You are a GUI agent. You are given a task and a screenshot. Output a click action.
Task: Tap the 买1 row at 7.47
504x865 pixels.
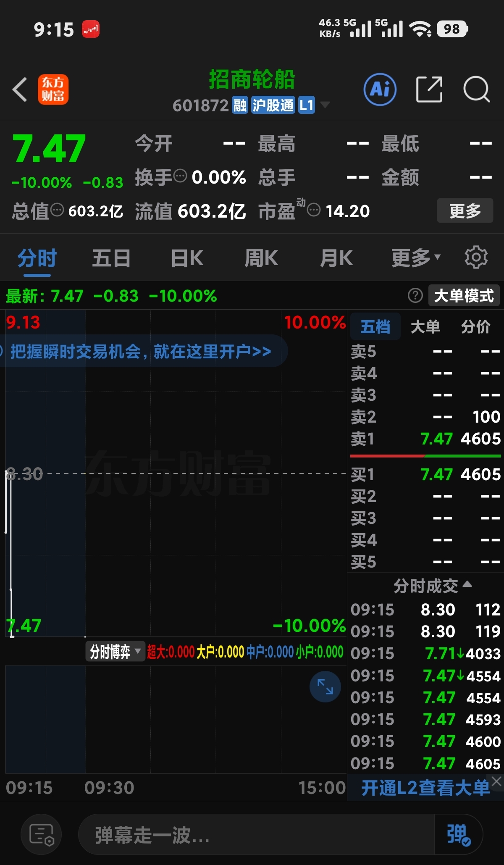pos(425,474)
